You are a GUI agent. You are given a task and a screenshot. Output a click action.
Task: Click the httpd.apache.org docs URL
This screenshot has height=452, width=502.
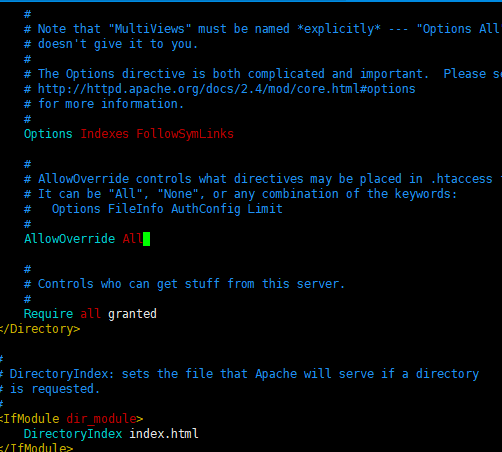coord(227,89)
